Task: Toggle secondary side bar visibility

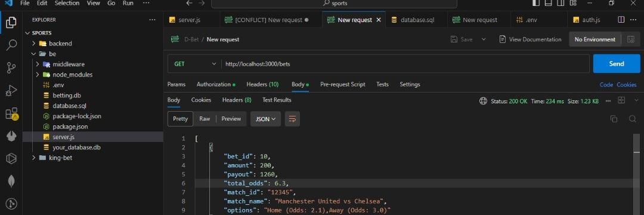Action: [x=561, y=4]
